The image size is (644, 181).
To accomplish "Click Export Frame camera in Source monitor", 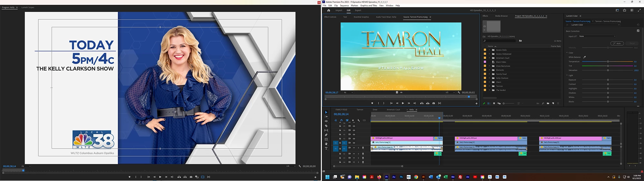I will coord(433,103).
